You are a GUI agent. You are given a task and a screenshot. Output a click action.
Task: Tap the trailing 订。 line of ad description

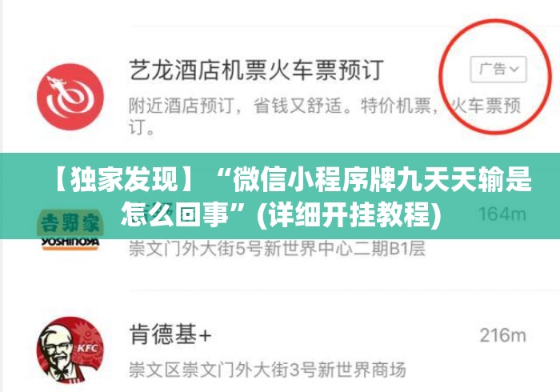pos(142,127)
